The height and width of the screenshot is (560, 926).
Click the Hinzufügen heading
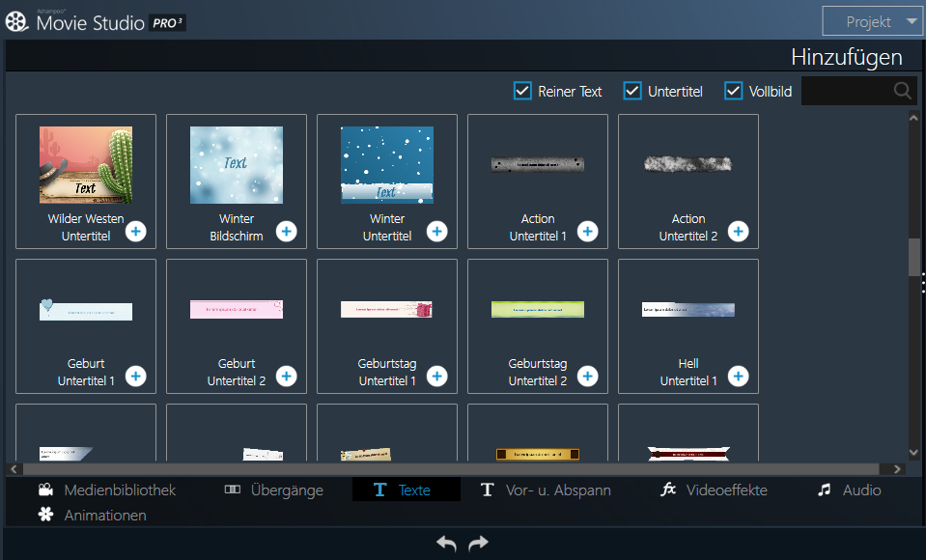846,57
